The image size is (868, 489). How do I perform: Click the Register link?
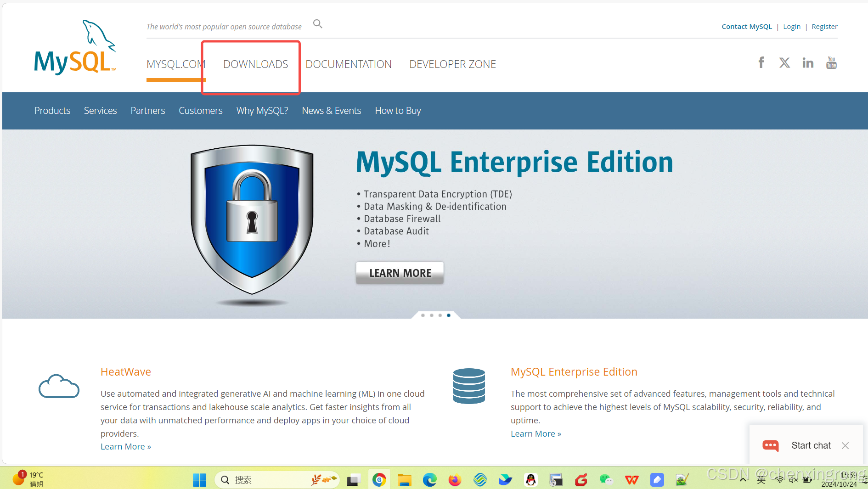[824, 27]
